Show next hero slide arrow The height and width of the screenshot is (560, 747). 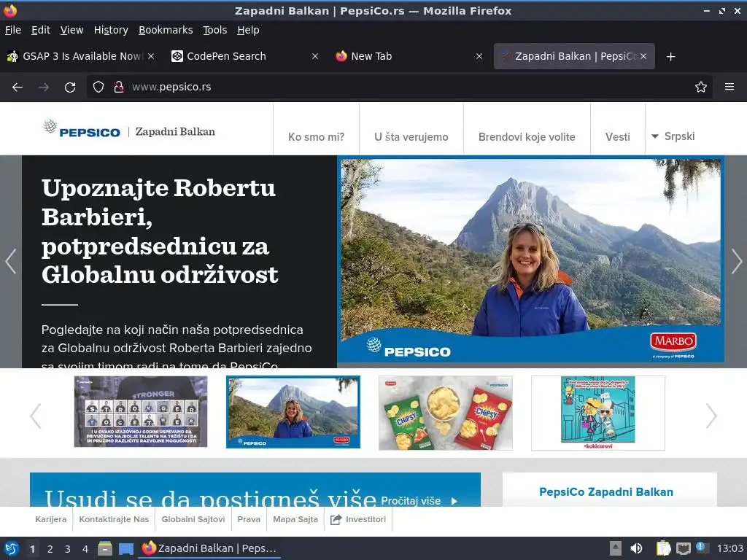[x=737, y=261]
